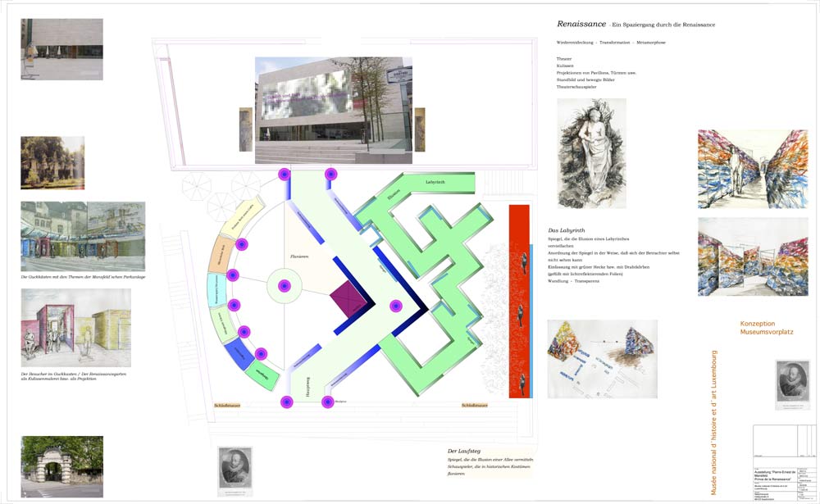Screen dimensions: 820x504
Task: Click the purple marker in the central circle
Action: 284,286
